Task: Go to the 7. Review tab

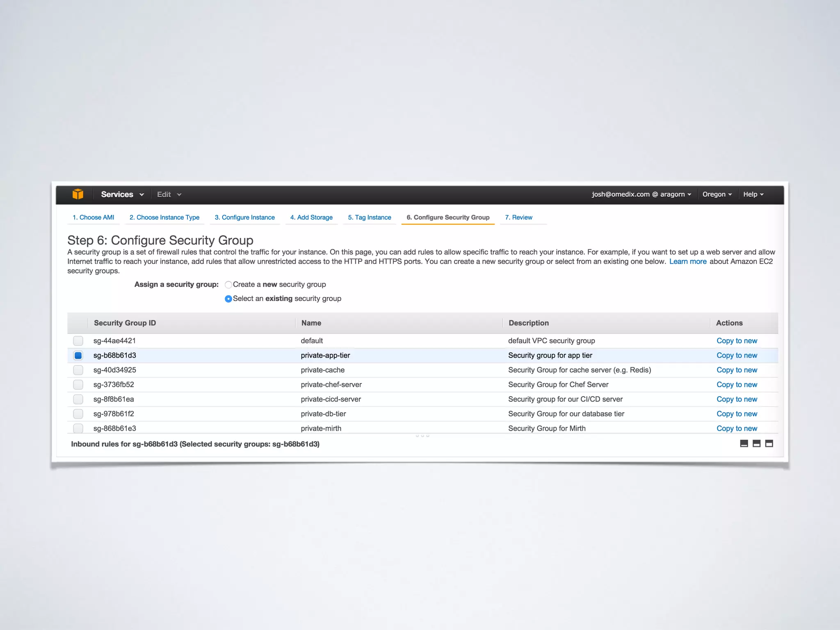Action: [x=518, y=217]
